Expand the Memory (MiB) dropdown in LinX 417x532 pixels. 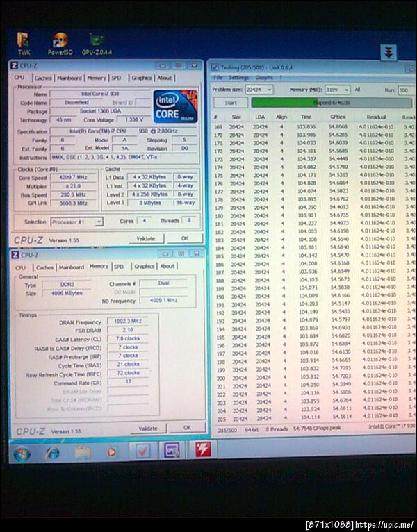[346, 90]
